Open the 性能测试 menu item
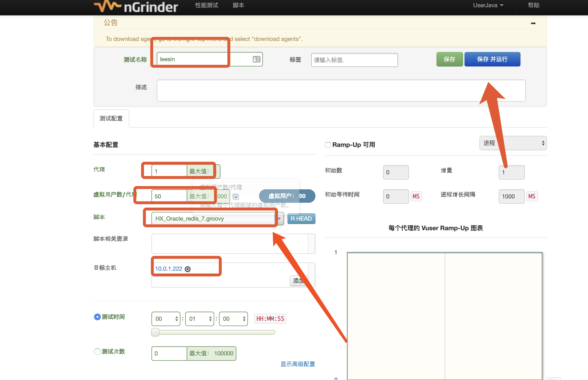This screenshot has width=588, height=380. pyautogui.click(x=206, y=6)
